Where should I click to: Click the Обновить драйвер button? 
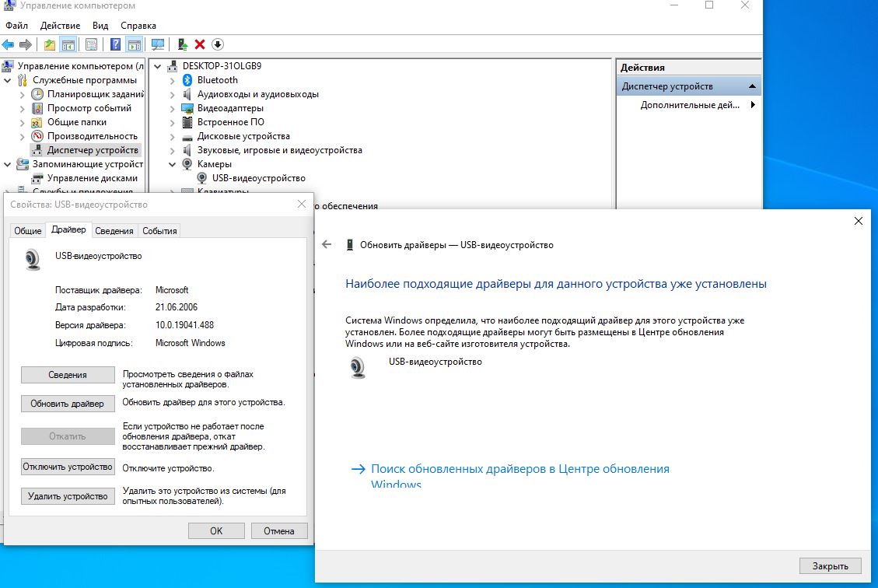tap(68, 404)
